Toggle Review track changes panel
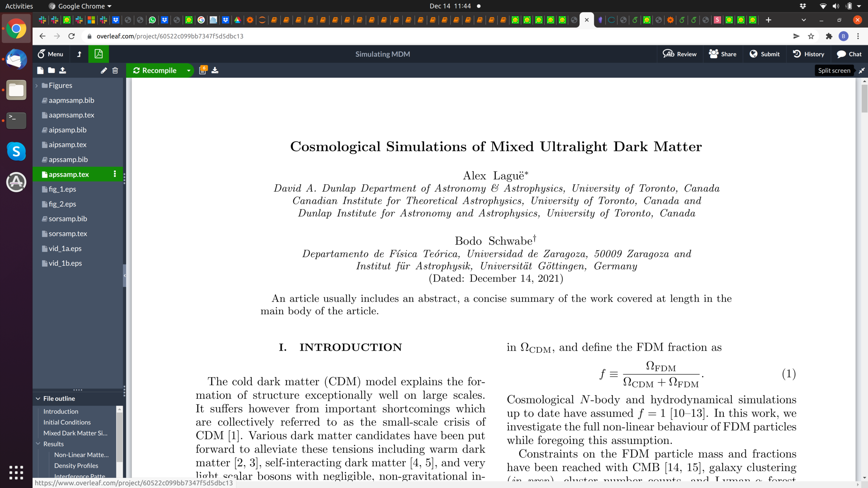Viewport: 868px width, 488px height. [x=680, y=54]
